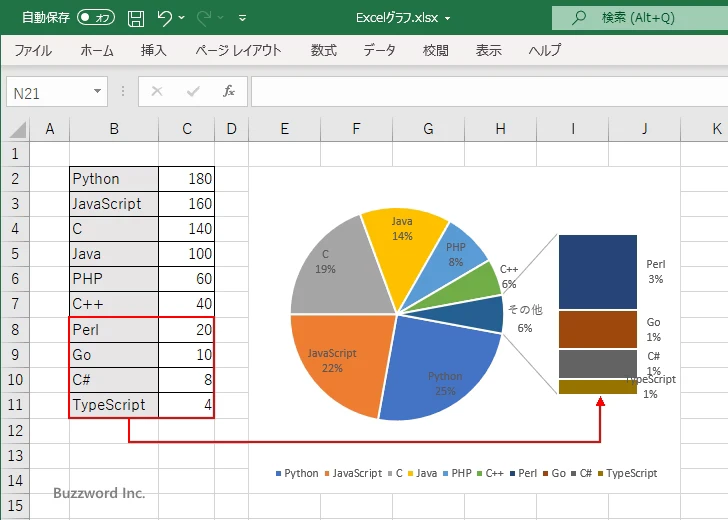Select row 5 header
This screenshot has width=728, height=520.
15,254
